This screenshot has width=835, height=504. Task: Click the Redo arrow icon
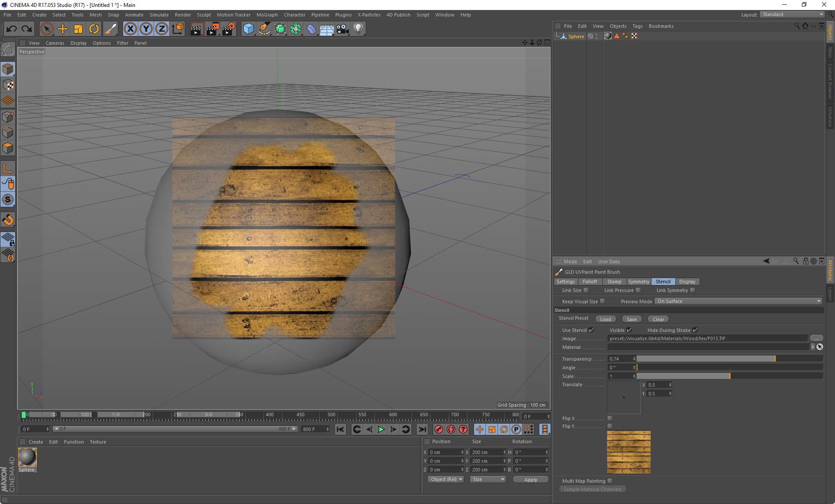[x=27, y=29]
